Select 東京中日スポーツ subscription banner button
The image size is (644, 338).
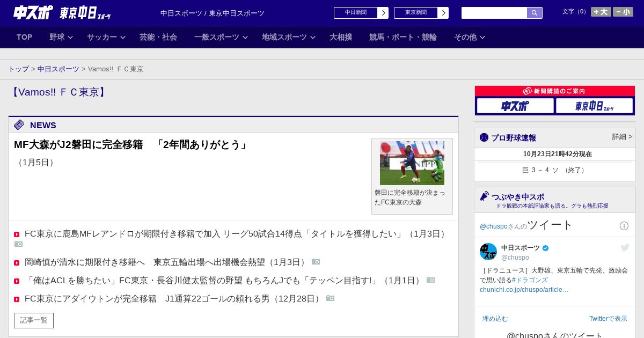pos(595,106)
